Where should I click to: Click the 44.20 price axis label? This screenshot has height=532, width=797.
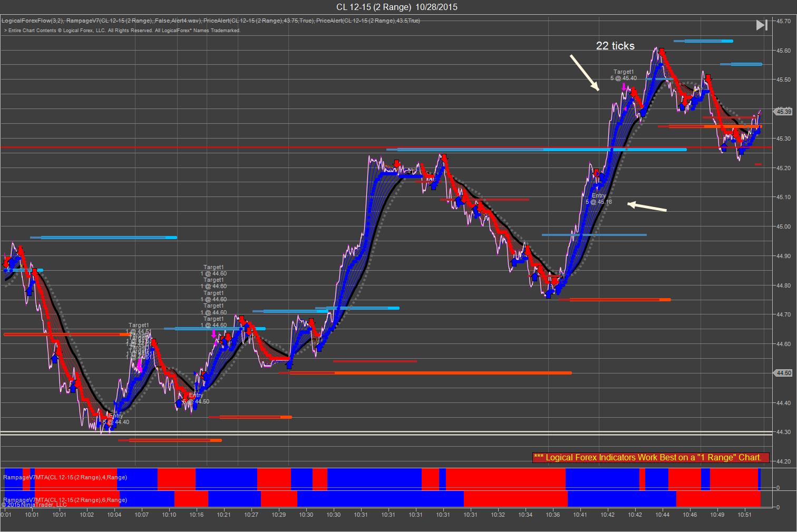point(783,461)
